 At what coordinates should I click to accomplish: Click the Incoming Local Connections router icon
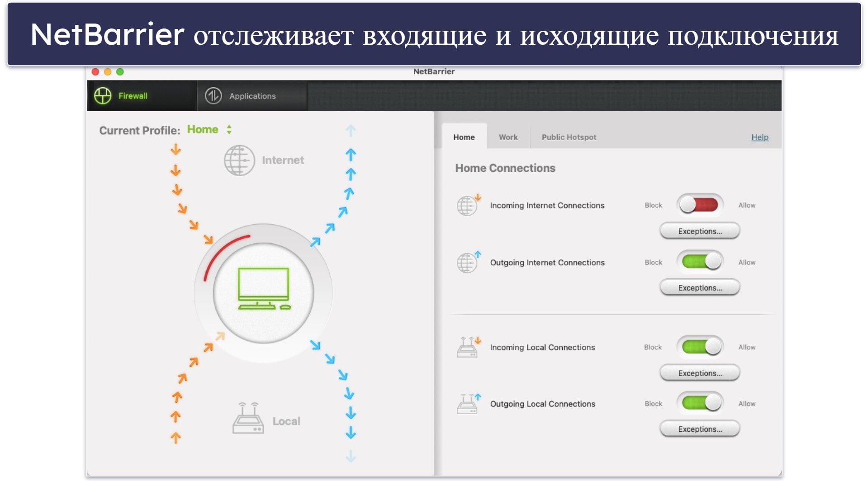point(469,347)
